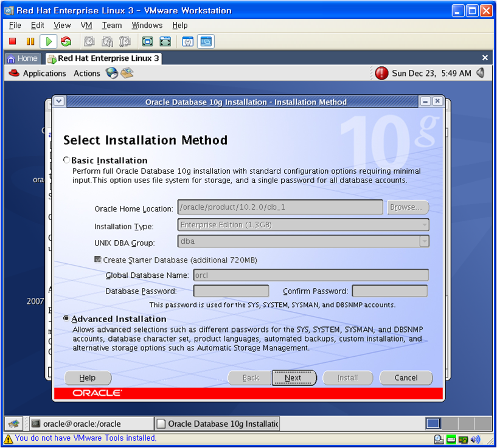Select the Advanced Installation radio button
This screenshot has width=497, height=448.
pos(66,318)
